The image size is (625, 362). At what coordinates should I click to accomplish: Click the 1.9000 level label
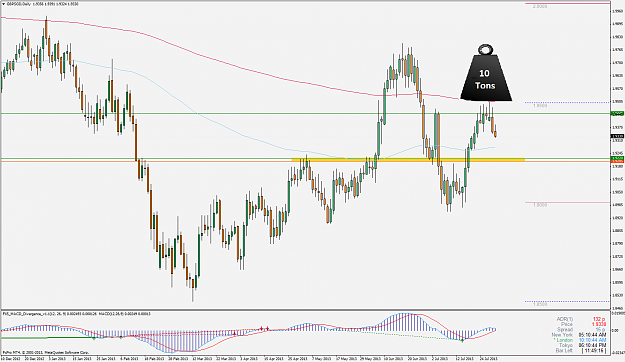point(540,205)
